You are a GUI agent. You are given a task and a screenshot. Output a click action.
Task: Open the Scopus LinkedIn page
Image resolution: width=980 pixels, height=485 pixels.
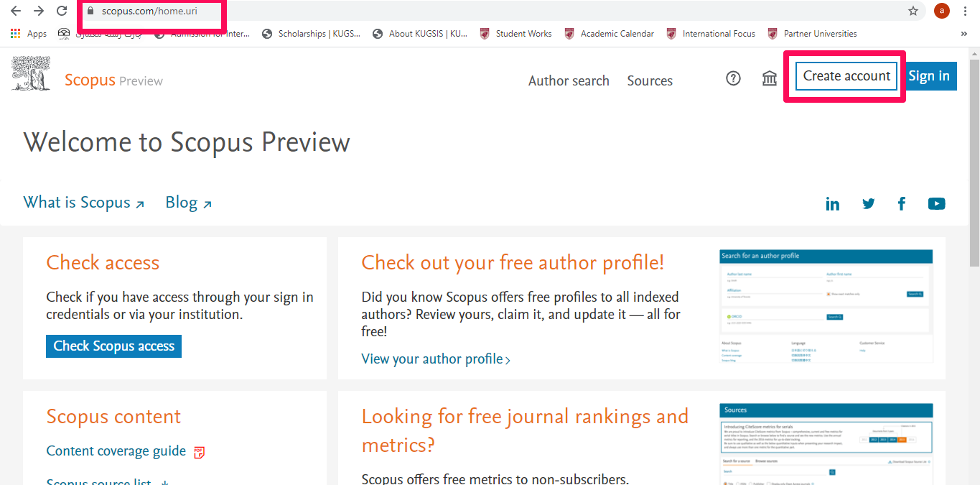[x=833, y=204]
